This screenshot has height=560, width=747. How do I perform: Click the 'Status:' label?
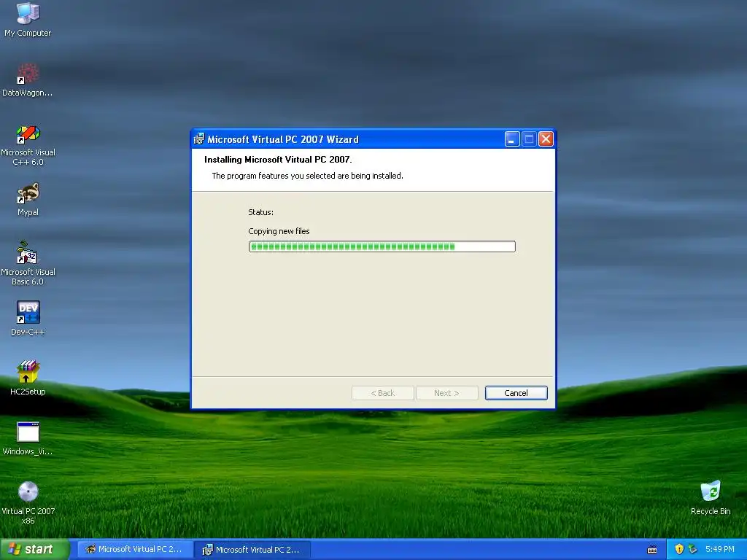260,212
